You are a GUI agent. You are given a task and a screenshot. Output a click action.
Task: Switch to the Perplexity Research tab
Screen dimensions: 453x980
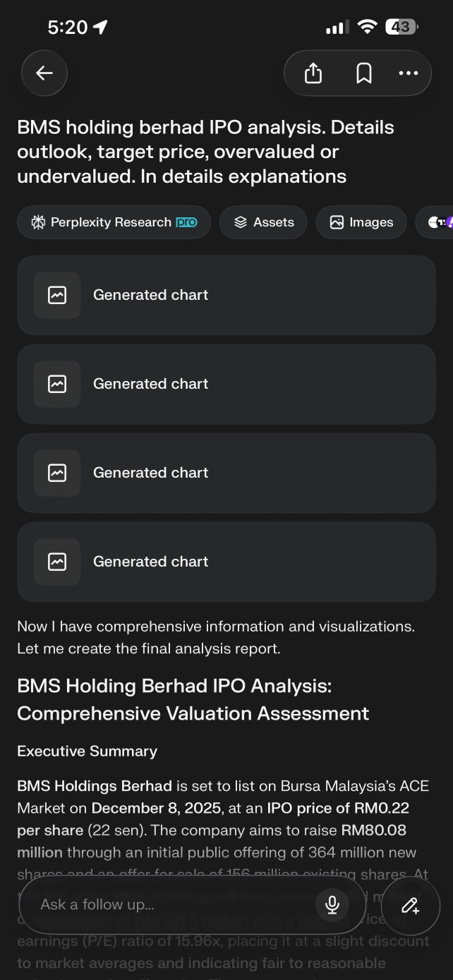point(113,222)
